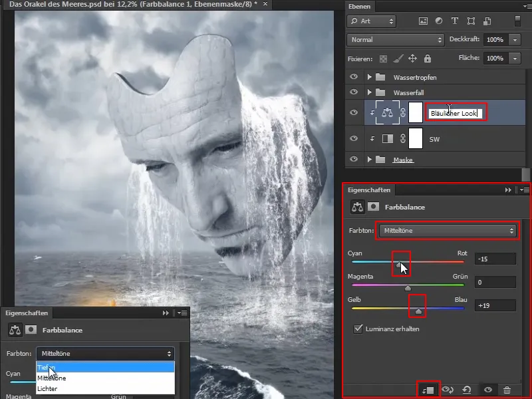Hide the Wasserfall group
The width and height of the screenshot is (532, 399).
pyautogui.click(x=354, y=92)
